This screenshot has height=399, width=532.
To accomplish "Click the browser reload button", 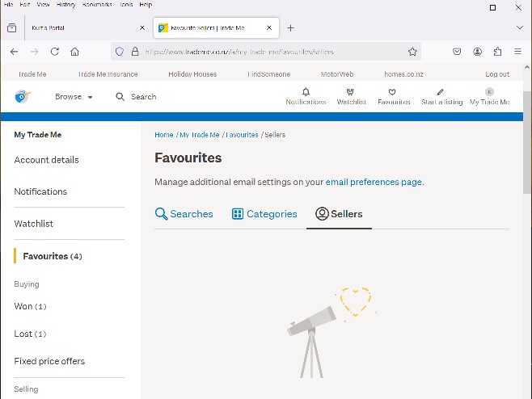I will pyautogui.click(x=55, y=52).
